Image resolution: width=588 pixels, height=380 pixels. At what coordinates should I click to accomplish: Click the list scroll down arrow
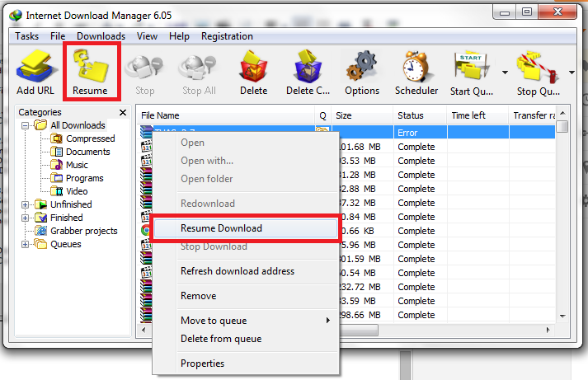point(562,317)
